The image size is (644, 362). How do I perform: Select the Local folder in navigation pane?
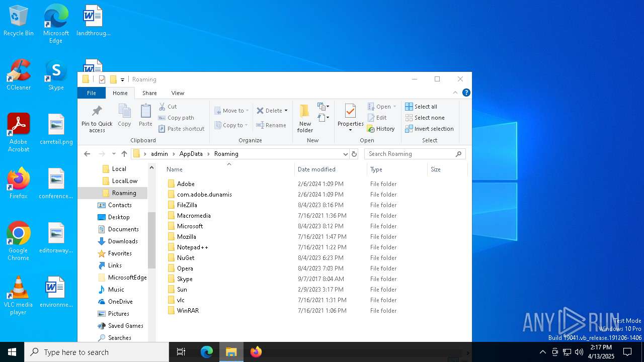pyautogui.click(x=119, y=169)
